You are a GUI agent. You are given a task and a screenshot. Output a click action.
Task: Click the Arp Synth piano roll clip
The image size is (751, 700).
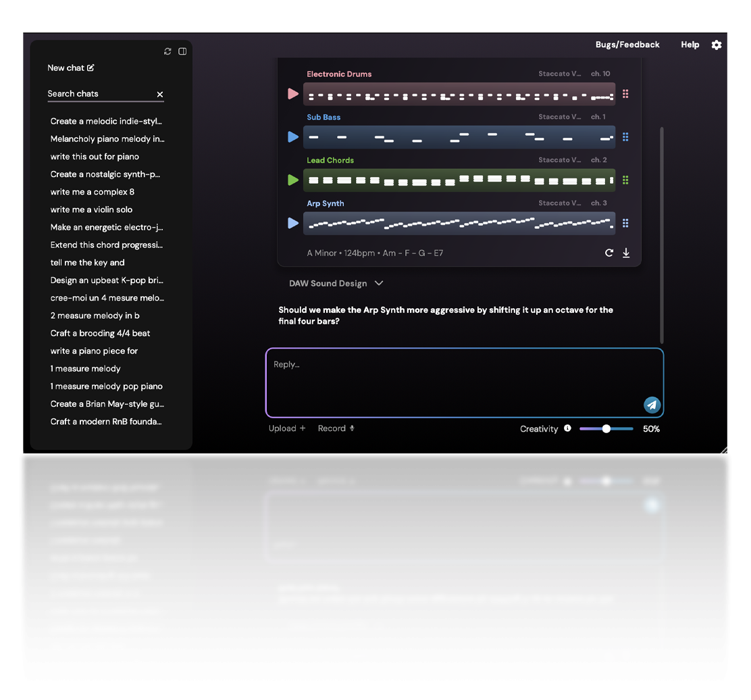[459, 224]
